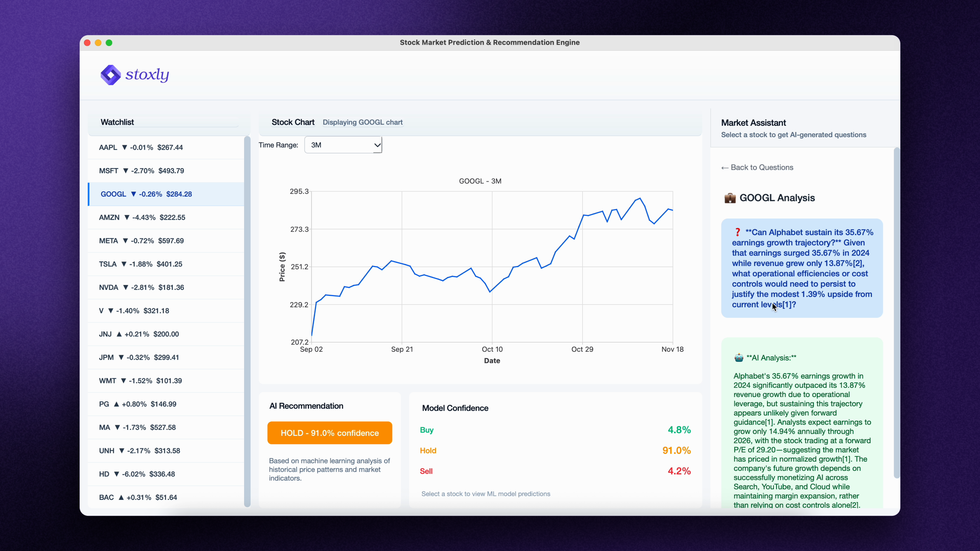Choose AMZN from the watchlist
This screenshot has height=551, width=980.
pos(166,218)
